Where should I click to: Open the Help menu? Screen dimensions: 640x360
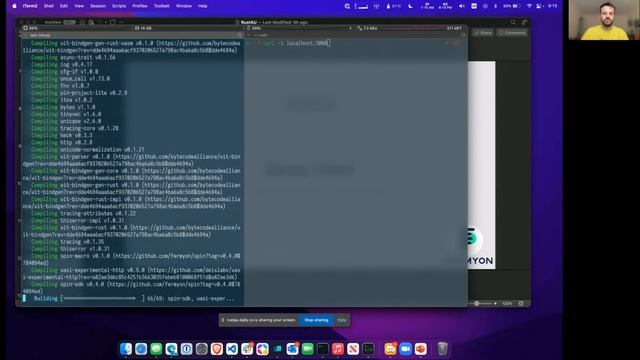(202, 6)
